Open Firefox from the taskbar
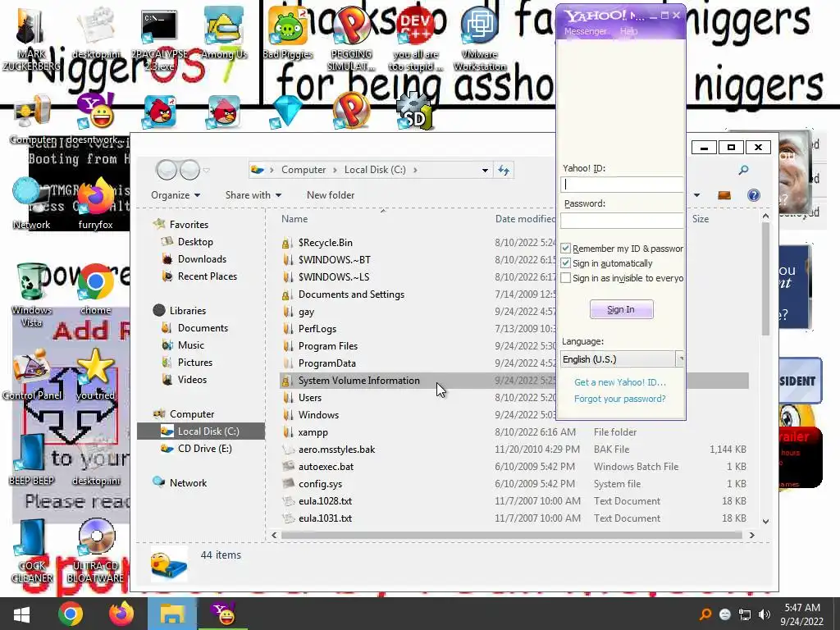Image resolution: width=840 pixels, height=630 pixels. coord(121,614)
